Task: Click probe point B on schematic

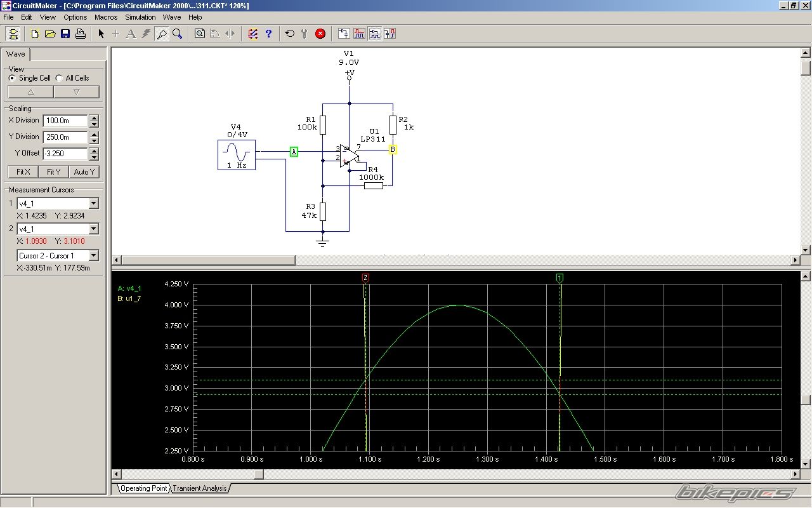Action: tap(393, 150)
